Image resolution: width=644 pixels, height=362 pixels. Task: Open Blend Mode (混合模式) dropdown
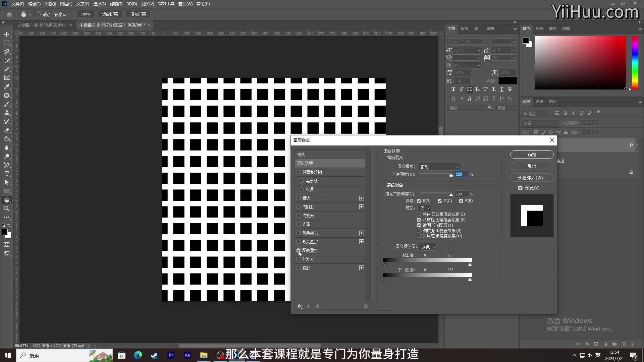[x=439, y=167]
